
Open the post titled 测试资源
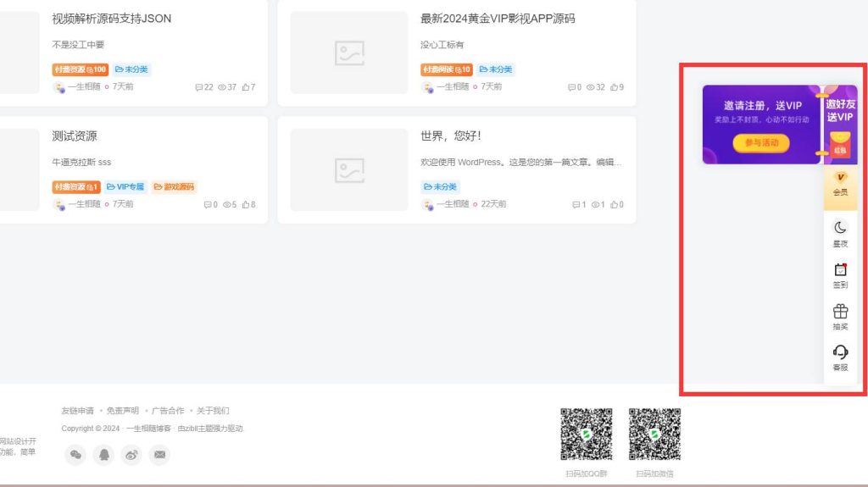75,136
